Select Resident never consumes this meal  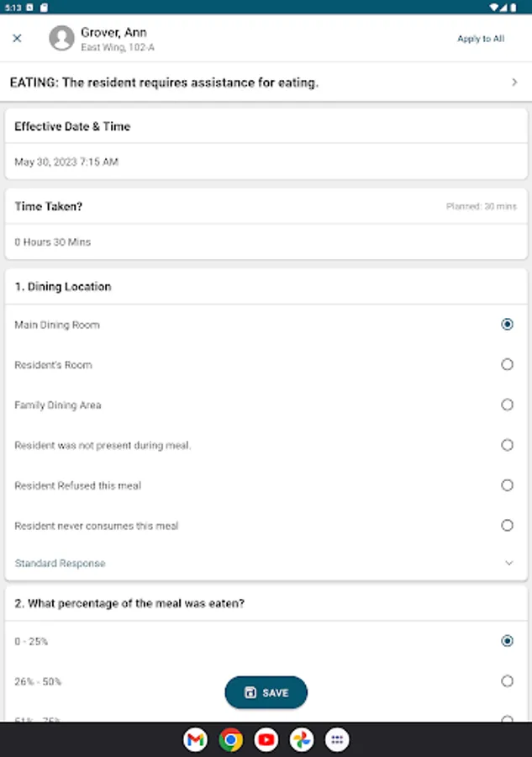(507, 526)
